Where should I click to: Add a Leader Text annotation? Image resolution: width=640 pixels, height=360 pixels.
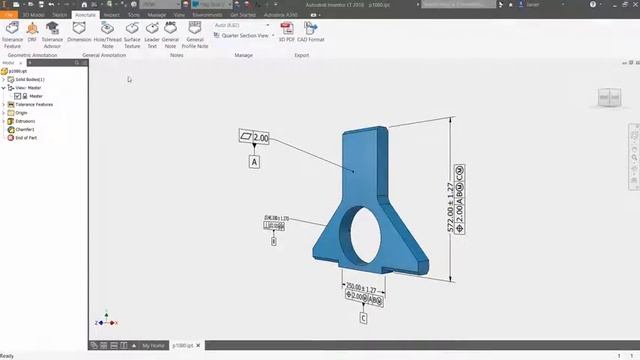(x=152, y=35)
